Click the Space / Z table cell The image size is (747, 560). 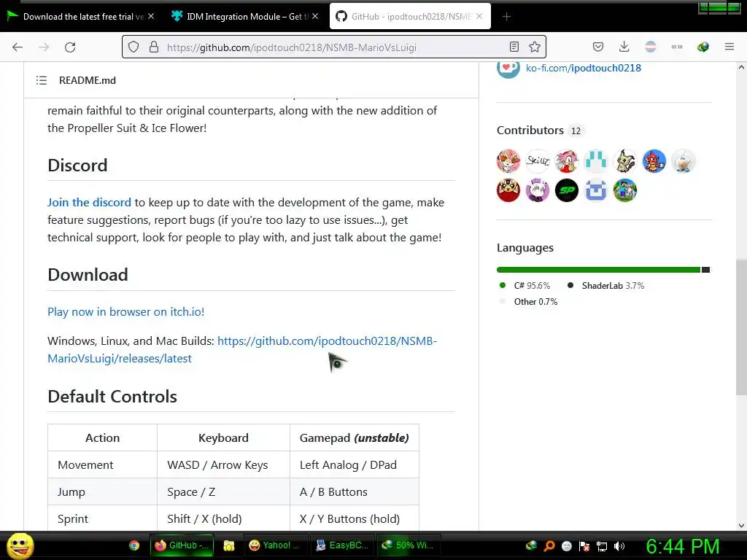tap(223, 492)
